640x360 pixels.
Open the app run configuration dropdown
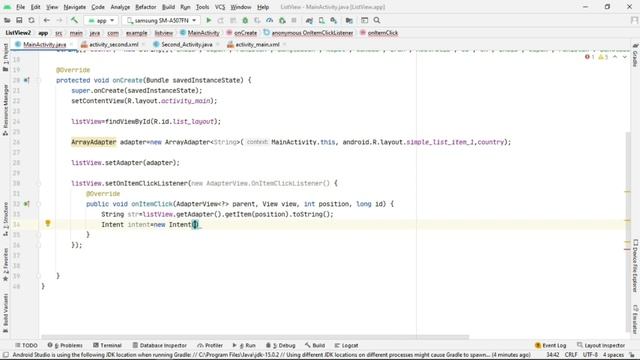pos(101,20)
